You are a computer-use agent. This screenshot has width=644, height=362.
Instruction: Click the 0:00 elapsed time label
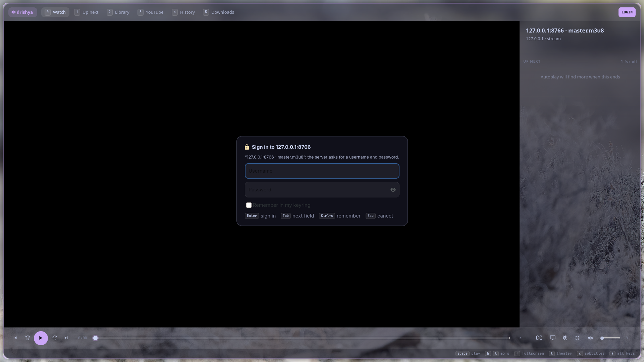[83, 338]
